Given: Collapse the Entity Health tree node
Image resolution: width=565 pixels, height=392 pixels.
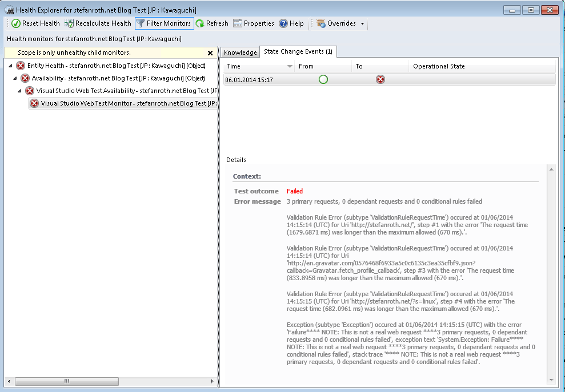Looking at the screenshot, I should [10, 66].
